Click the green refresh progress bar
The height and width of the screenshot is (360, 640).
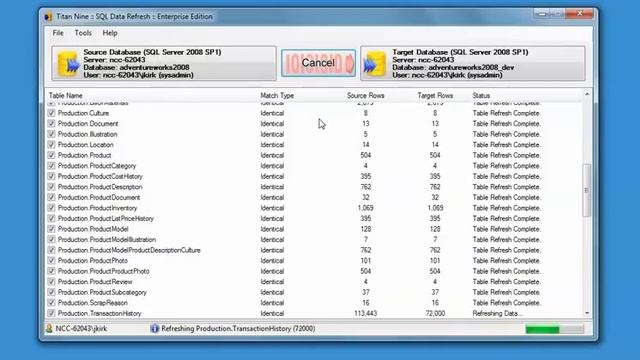point(554,329)
